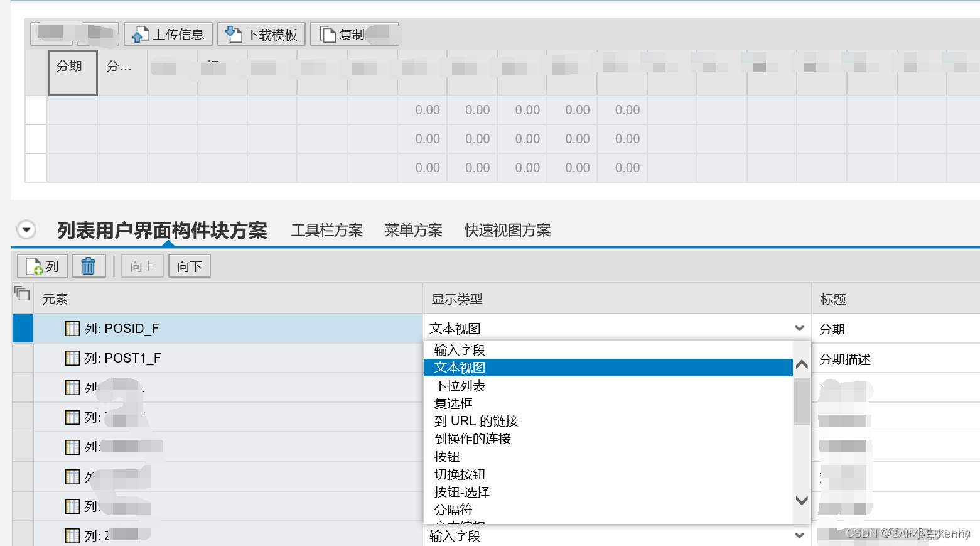Click the 复制 copy icon button
Viewport: 980px width, 546px height.
pos(326,34)
